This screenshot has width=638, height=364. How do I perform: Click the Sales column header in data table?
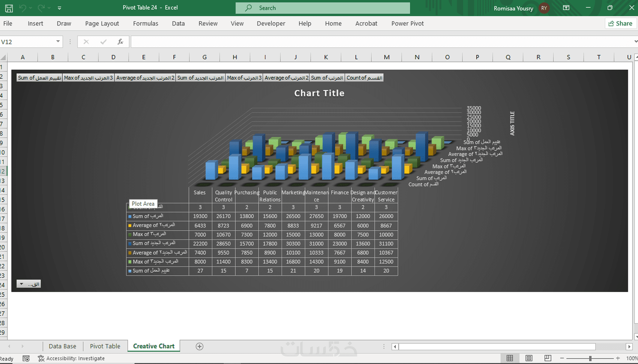pyautogui.click(x=200, y=193)
